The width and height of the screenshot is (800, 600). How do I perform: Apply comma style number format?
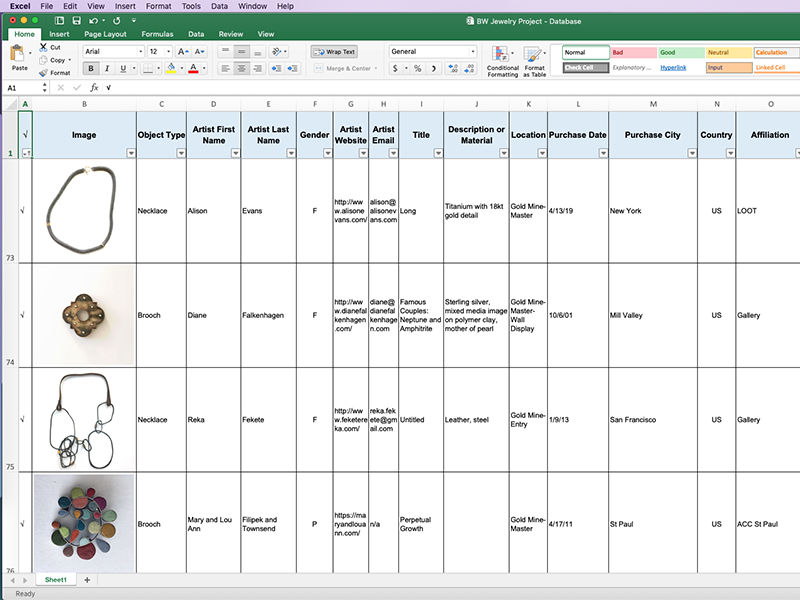click(434, 68)
